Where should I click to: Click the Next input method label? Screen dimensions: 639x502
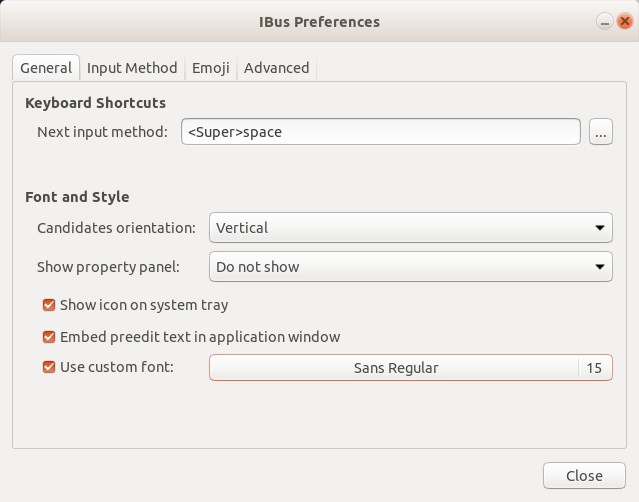[102, 132]
